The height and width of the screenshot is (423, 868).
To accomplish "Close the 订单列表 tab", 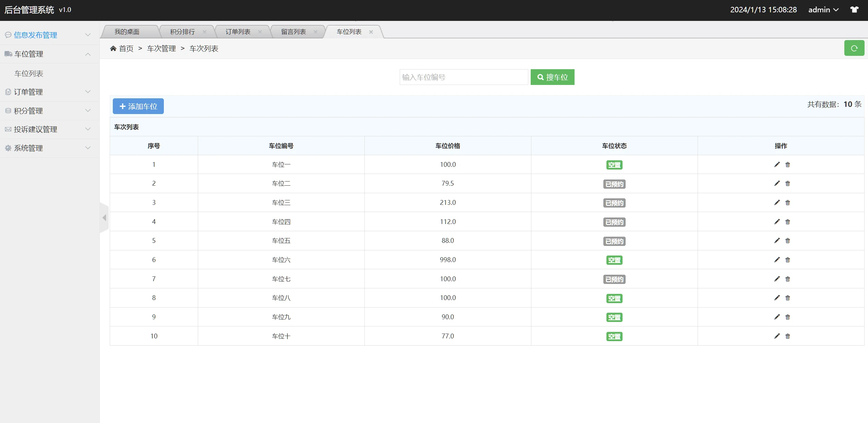I will tap(260, 32).
